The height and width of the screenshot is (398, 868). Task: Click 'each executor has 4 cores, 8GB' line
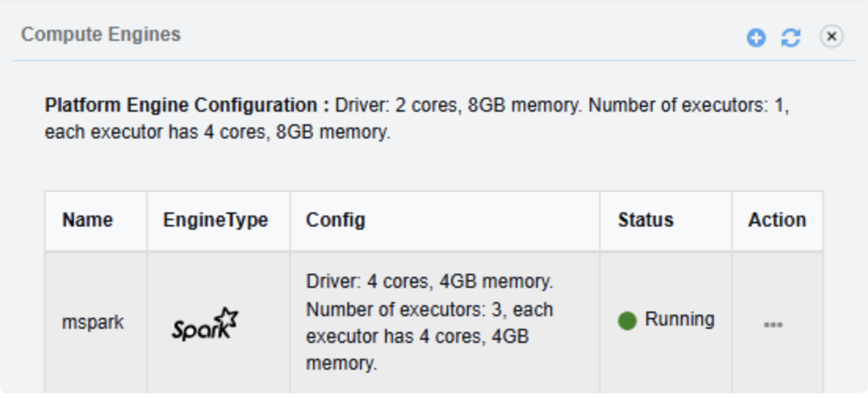217,132
